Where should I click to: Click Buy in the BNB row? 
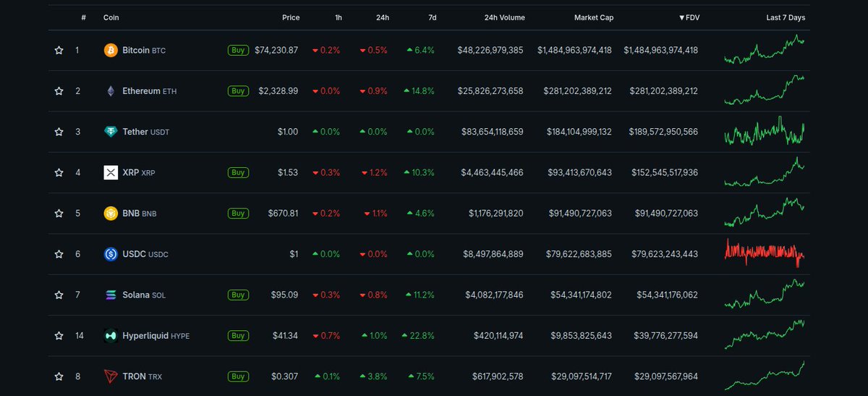coord(237,214)
